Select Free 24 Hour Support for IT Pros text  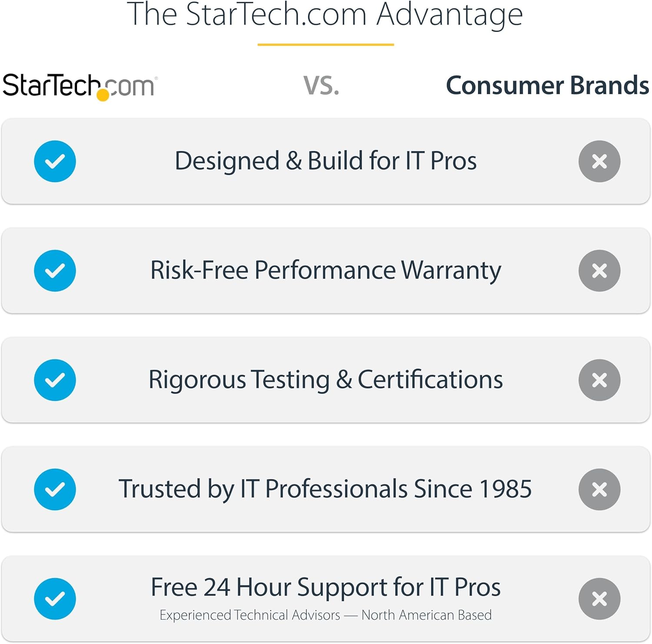click(x=326, y=587)
